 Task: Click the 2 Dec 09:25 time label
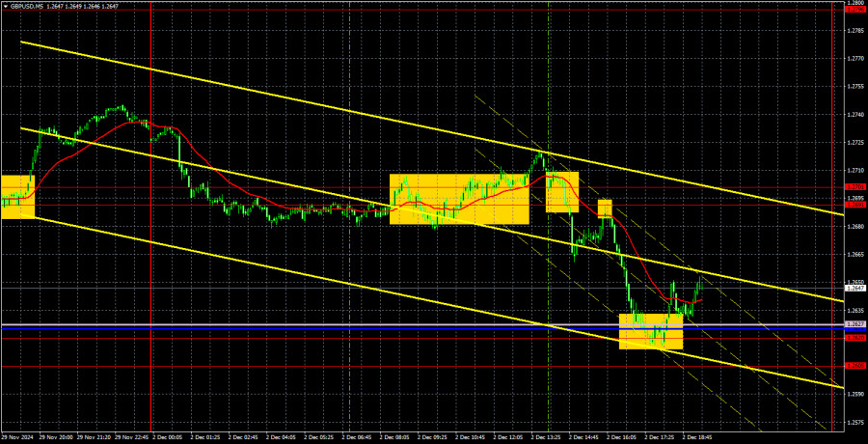coord(432,437)
